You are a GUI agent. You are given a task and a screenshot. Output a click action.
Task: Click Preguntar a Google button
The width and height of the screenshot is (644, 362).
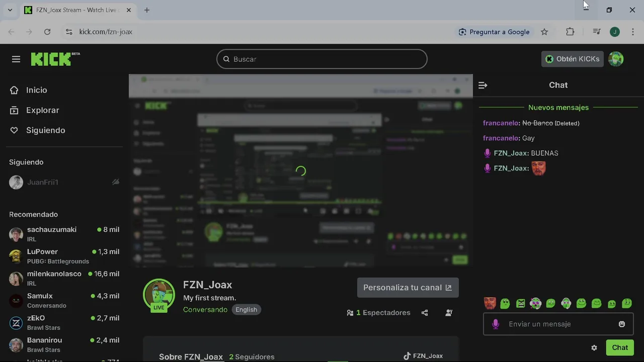[494, 32]
